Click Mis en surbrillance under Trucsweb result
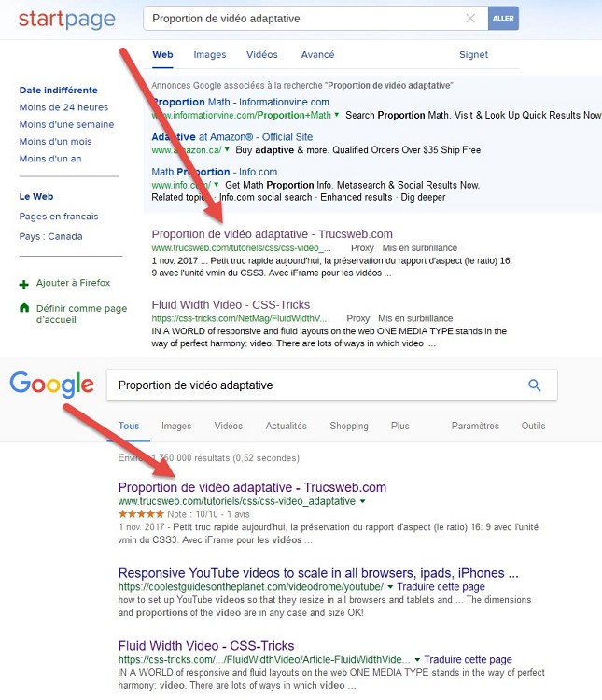The image size is (602, 700). [x=419, y=247]
